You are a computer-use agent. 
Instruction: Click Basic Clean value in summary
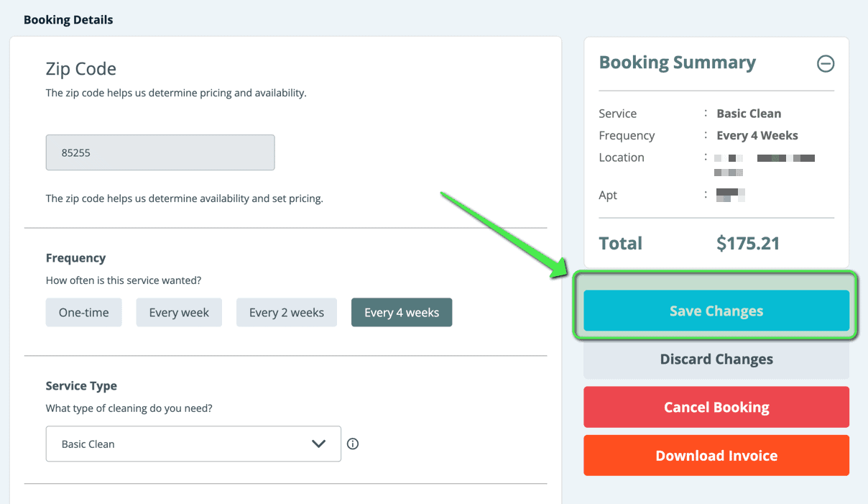point(749,113)
